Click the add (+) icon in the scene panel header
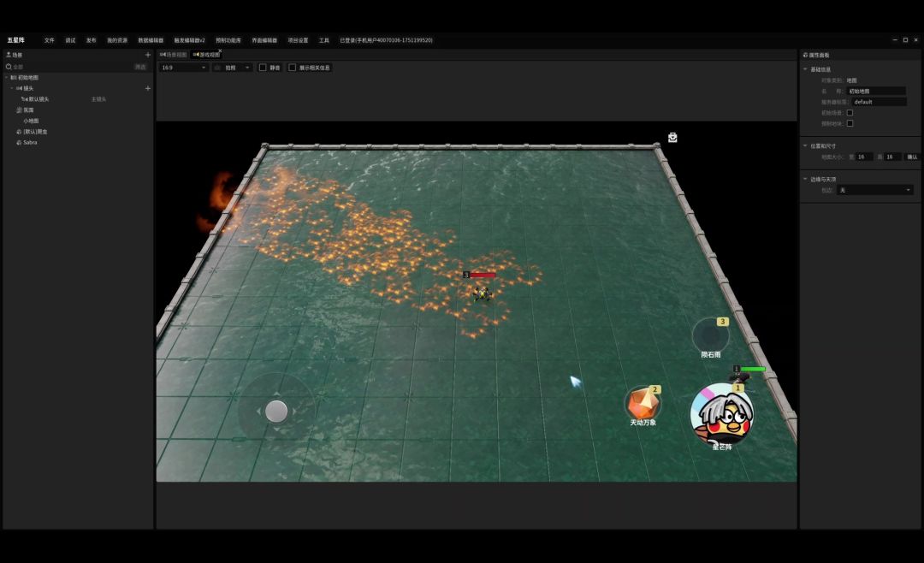The image size is (924, 563). (148, 55)
